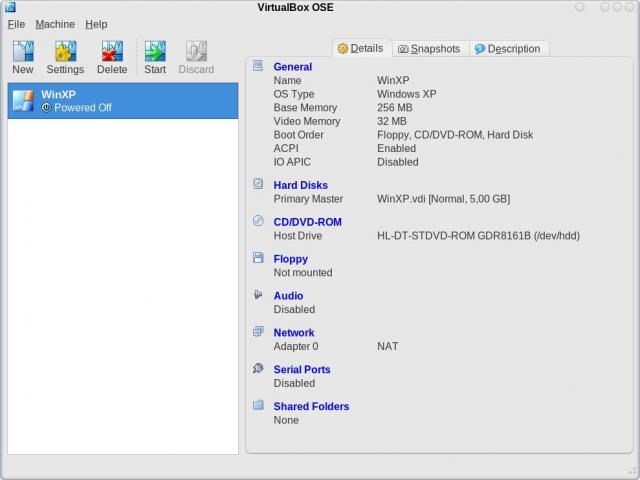This screenshot has height=480, width=640.
Task: Open the File menu
Action: 16,24
